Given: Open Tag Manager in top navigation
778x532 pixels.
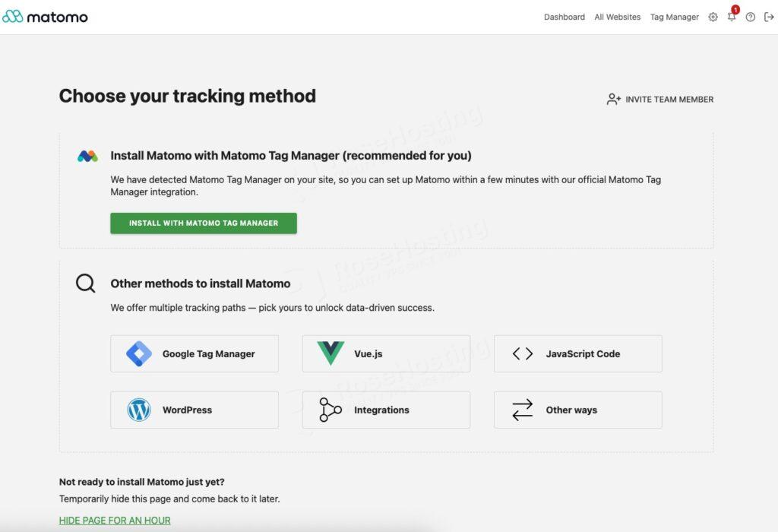Looking at the screenshot, I should pyautogui.click(x=675, y=17).
